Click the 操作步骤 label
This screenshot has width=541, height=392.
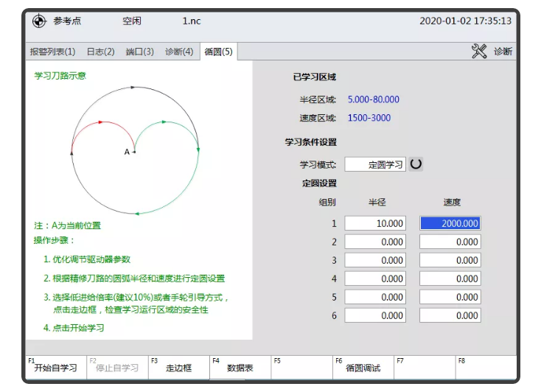click(x=54, y=240)
